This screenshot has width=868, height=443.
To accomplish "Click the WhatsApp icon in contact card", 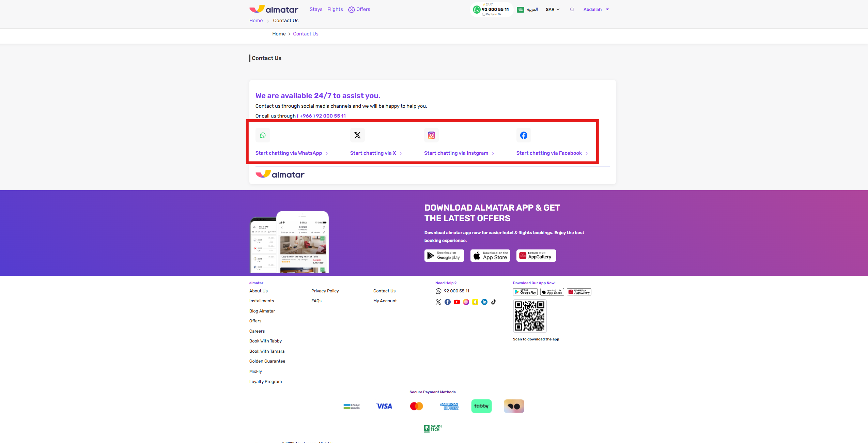I will coord(263,135).
